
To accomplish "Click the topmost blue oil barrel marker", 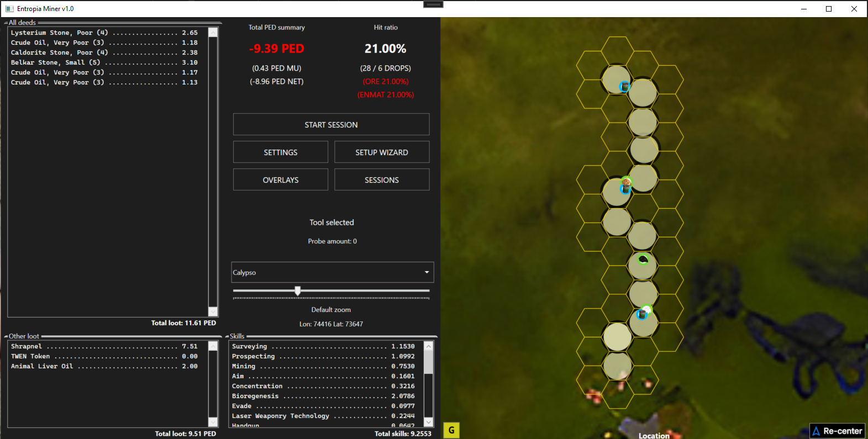I will point(624,87).
